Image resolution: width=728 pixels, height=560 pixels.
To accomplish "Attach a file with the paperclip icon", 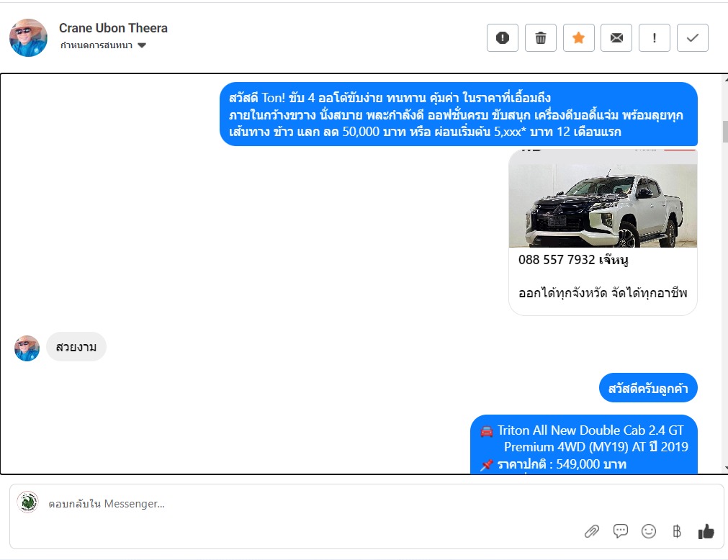I will click(x=591, y=531).
